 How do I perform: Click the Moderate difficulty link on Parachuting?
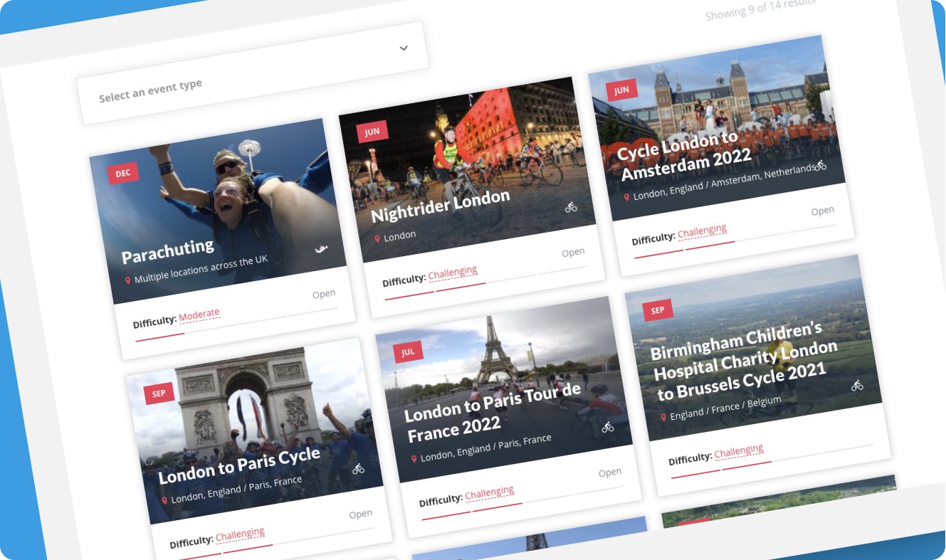tap(199, 315)
